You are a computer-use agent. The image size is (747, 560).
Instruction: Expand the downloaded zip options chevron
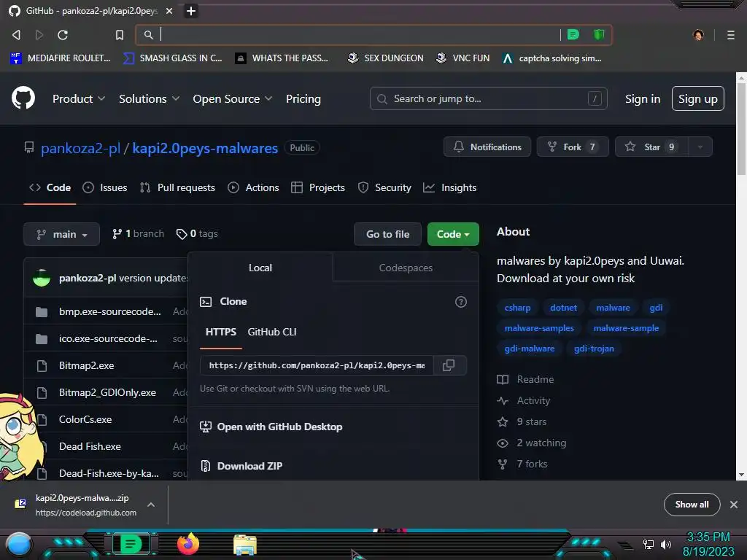point(150,505)
